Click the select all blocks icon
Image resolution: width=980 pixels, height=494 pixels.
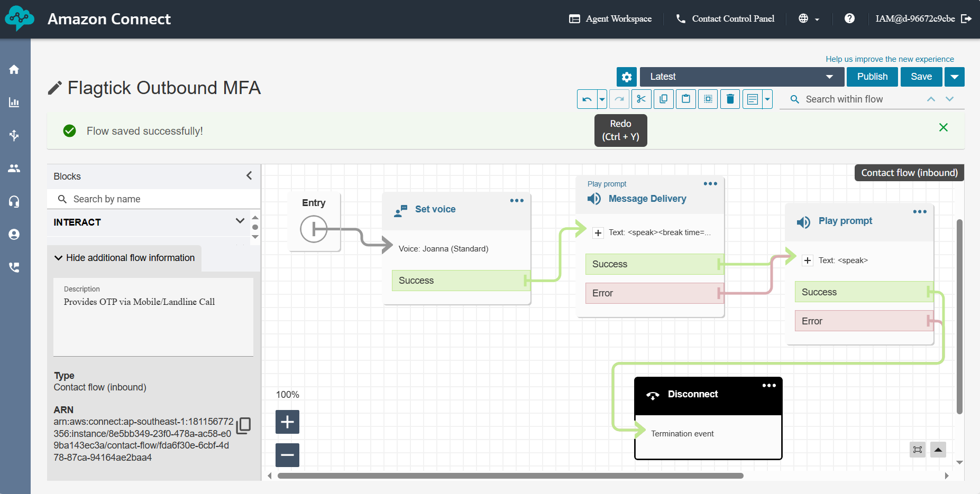[x=708, y=99]
